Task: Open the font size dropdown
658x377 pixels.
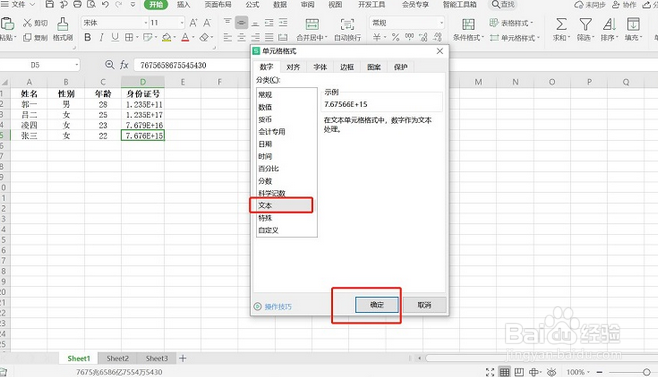Action: 182,23
